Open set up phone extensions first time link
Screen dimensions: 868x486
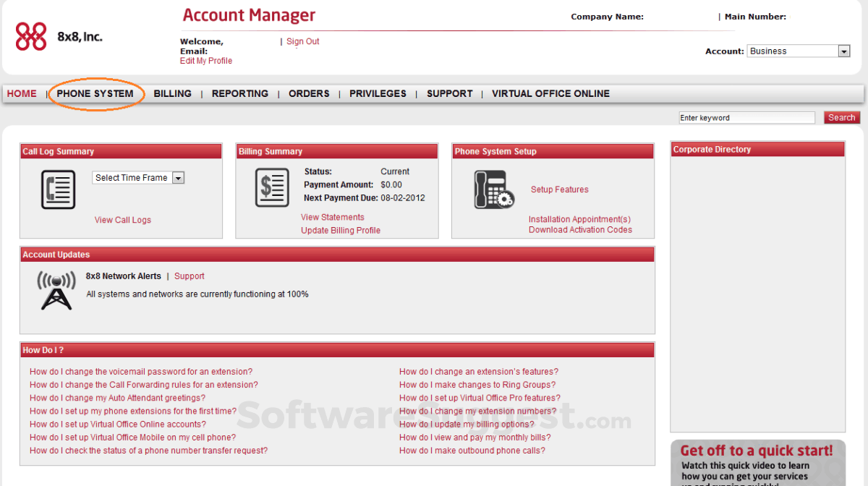[x=133, y=411]
